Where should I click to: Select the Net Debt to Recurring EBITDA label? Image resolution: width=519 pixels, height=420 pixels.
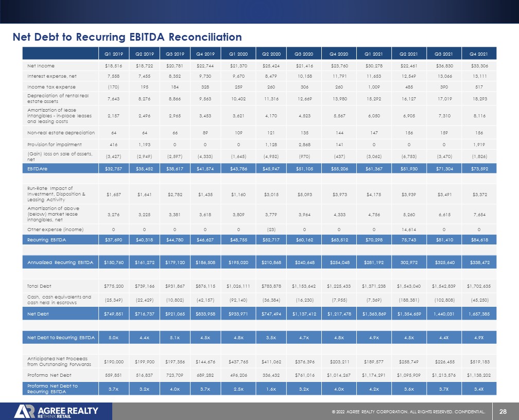tap(61, 338)
